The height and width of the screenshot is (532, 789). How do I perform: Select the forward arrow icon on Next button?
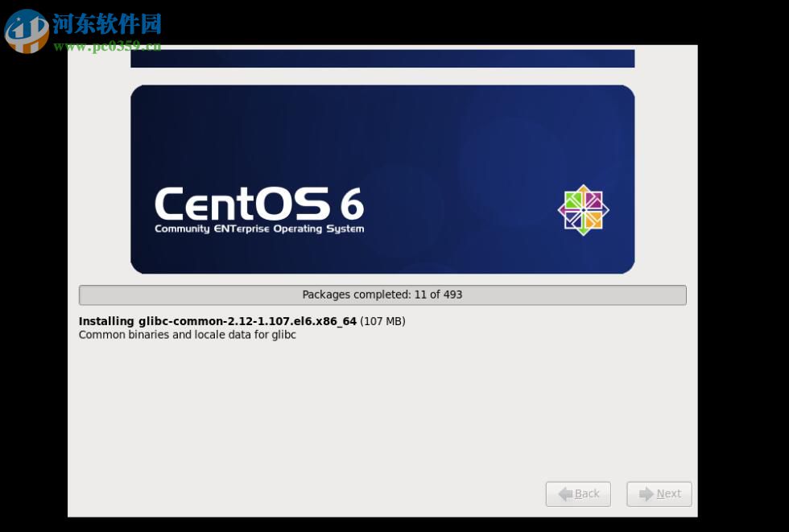[x=646, y=494]
